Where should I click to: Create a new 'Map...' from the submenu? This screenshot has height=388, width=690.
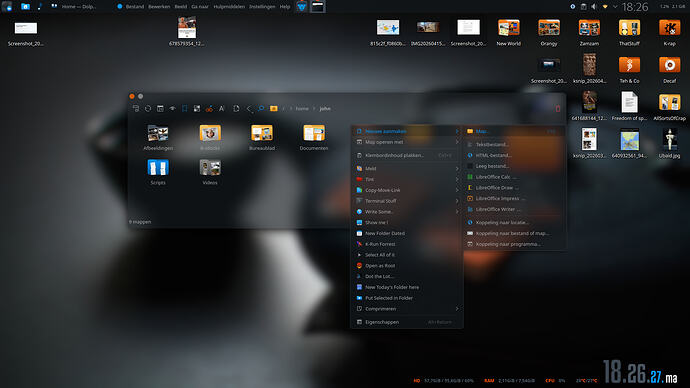tap(514, 131)
